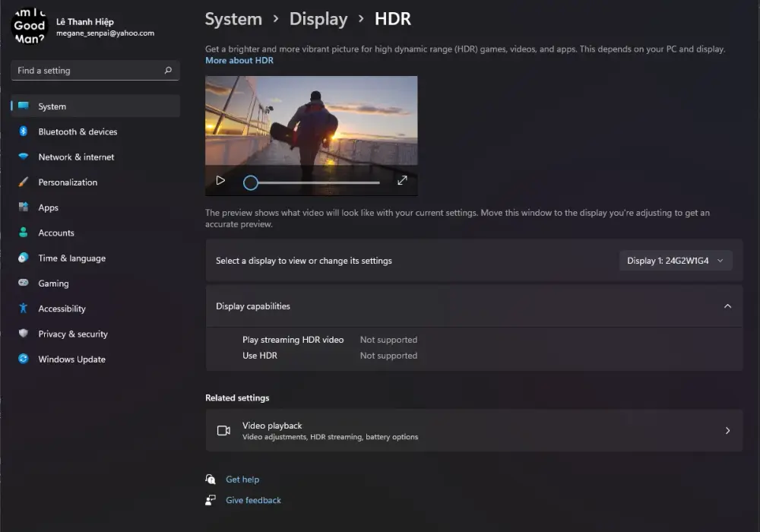Click the Gaming controller icon

[24, 283]
